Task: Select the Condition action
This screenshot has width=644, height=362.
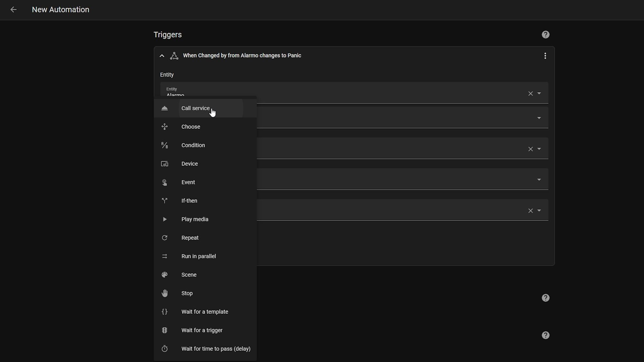Action: pyautogui.click(x=205, y=145)
